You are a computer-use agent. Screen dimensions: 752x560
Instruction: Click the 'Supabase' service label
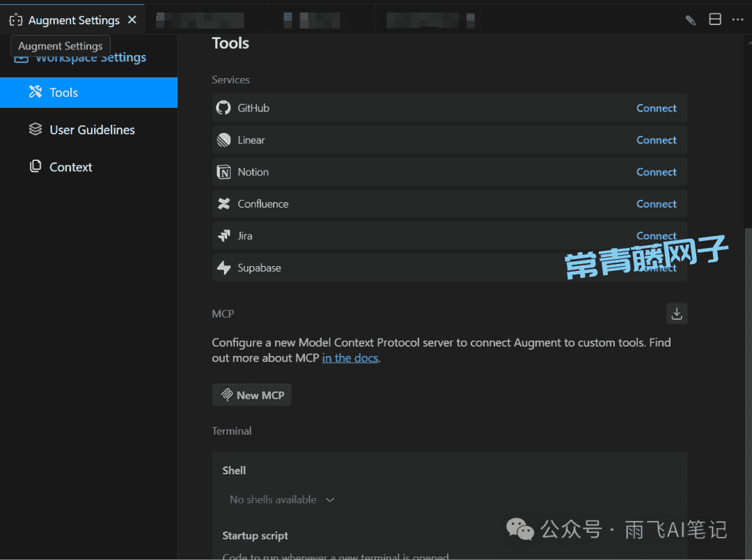tap(259, 267)
